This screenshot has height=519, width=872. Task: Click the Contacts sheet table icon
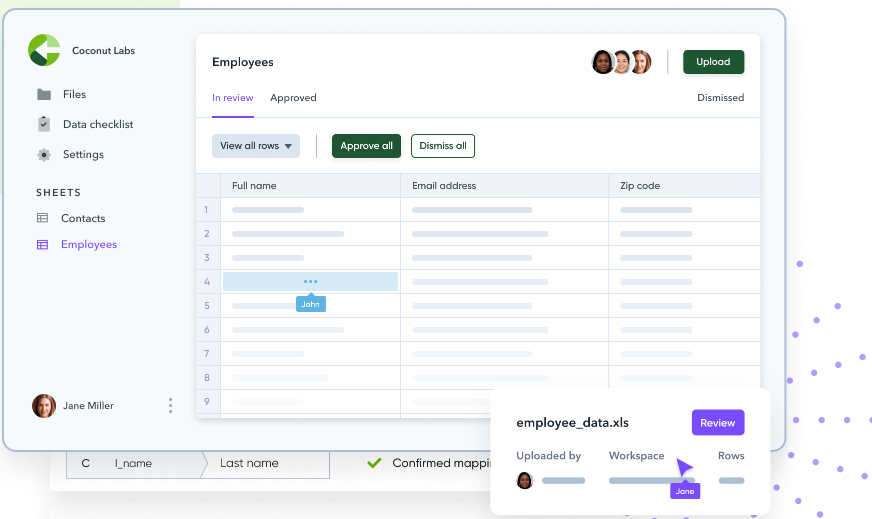click(43, 218)
